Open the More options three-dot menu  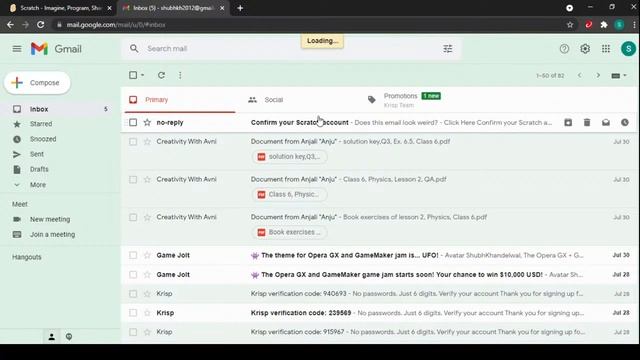point(180,75)
